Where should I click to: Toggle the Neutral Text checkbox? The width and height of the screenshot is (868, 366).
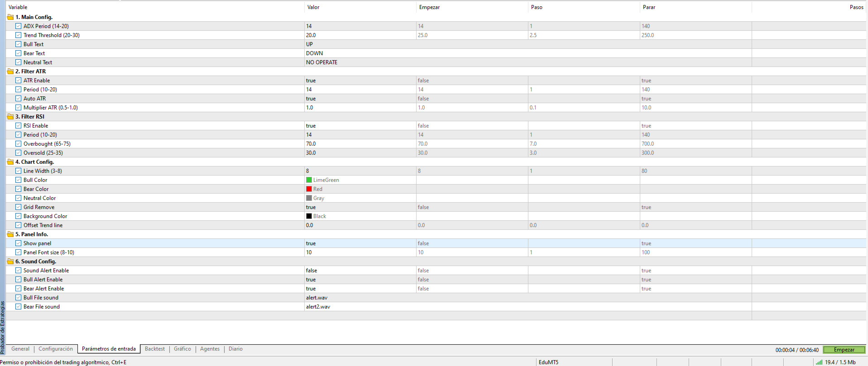[x=19, y=62]
